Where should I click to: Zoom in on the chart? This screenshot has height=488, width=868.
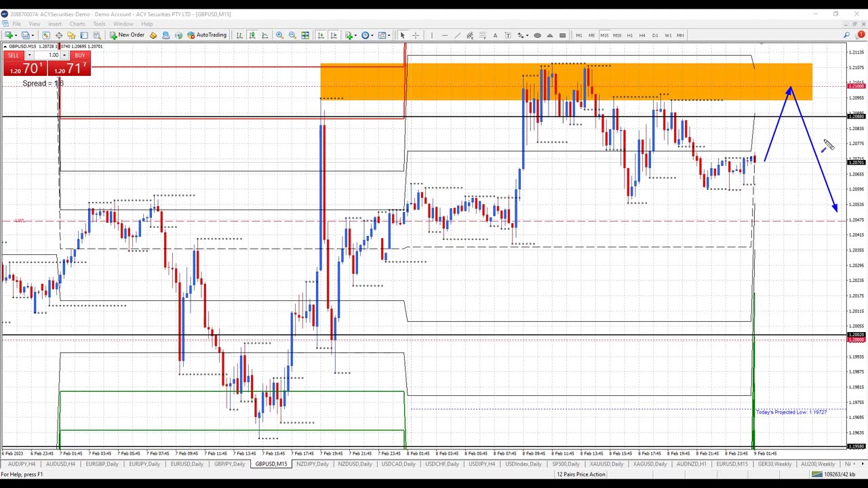279,35
